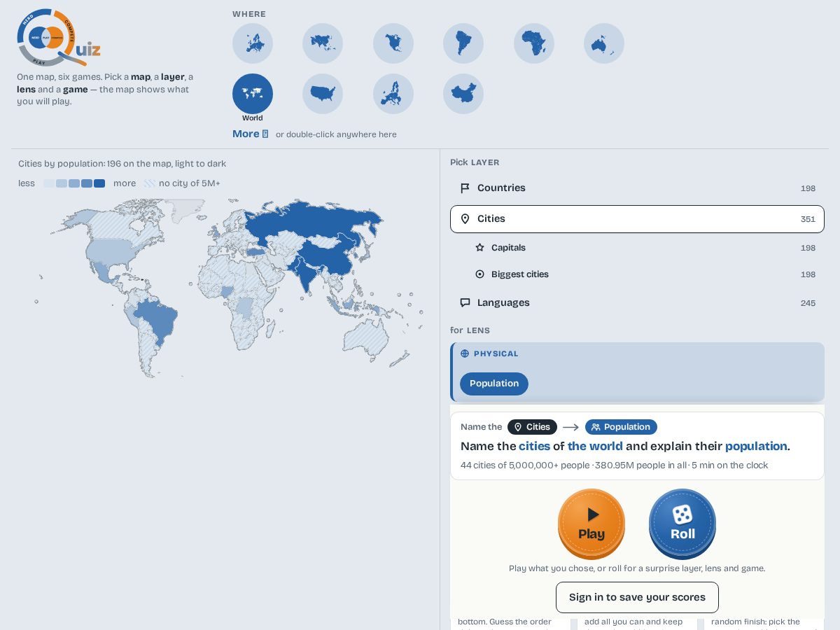Click "44 cities of 5,000,000+ people" text

click(x=525, y=465)
